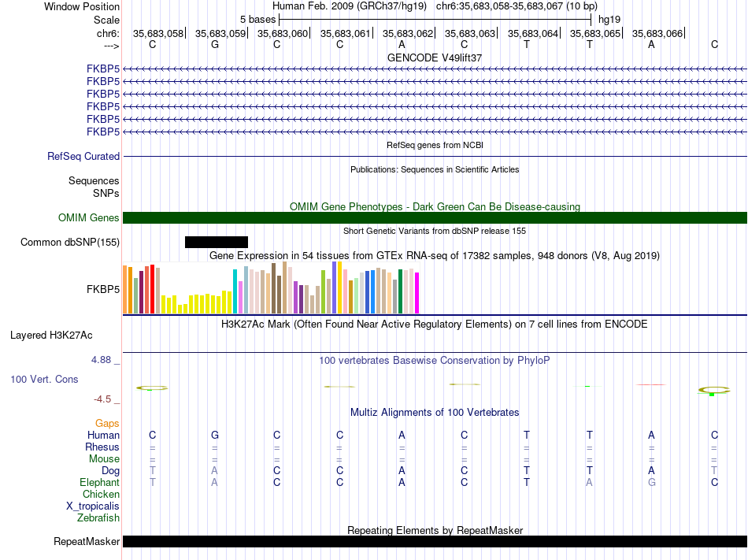Click the Layered H3K27Ac track label

click(51, 336)
